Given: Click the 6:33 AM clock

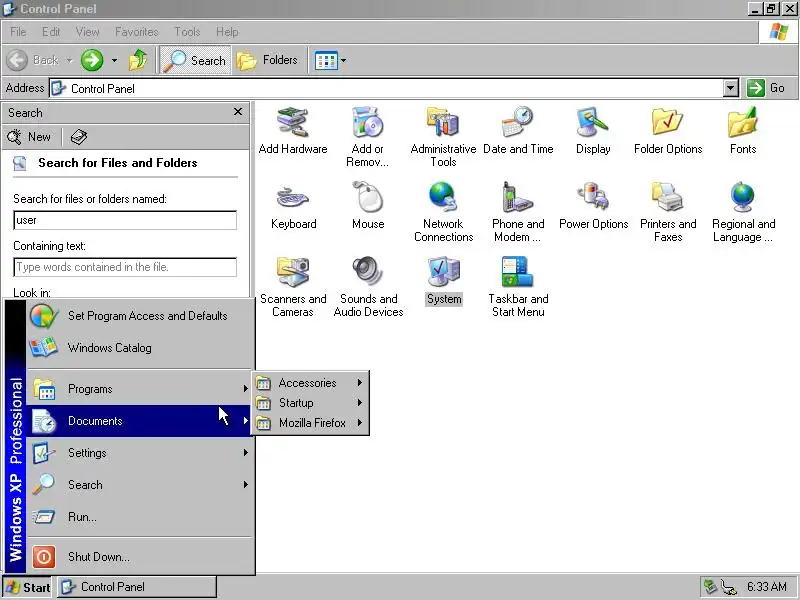Looking at the screenshot, I should 766,587.
